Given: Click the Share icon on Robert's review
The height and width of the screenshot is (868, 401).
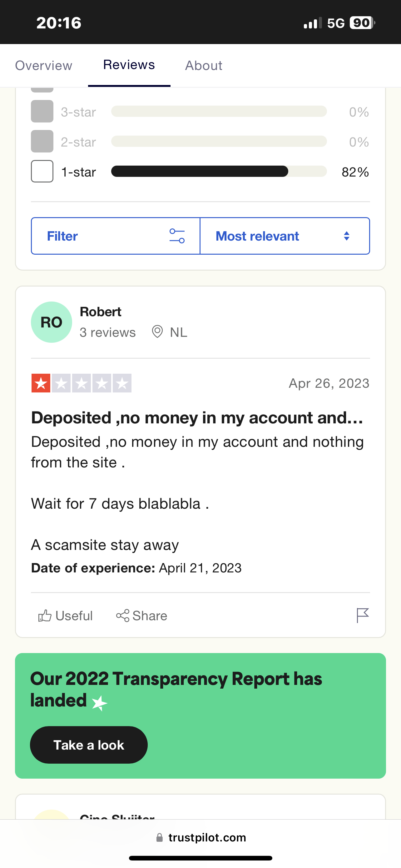Looking at the screenshot, I should tap(122, 616).
